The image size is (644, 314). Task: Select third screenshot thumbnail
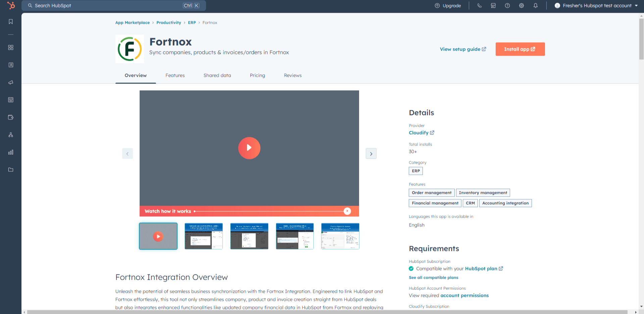[249, 236]
